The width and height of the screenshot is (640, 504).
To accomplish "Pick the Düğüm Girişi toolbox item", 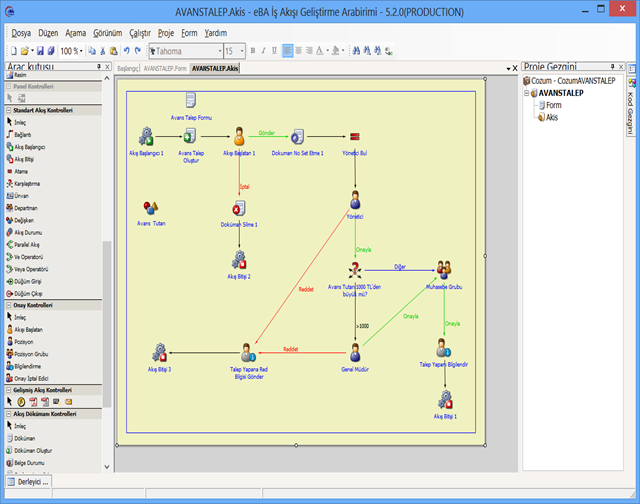I will coord(24,281).
